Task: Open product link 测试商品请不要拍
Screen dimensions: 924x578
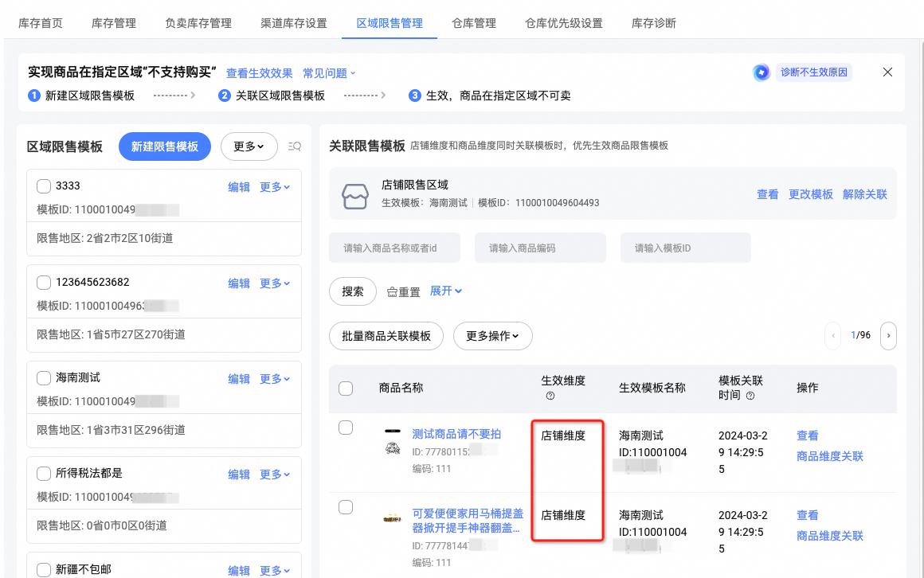Action: 456,434
